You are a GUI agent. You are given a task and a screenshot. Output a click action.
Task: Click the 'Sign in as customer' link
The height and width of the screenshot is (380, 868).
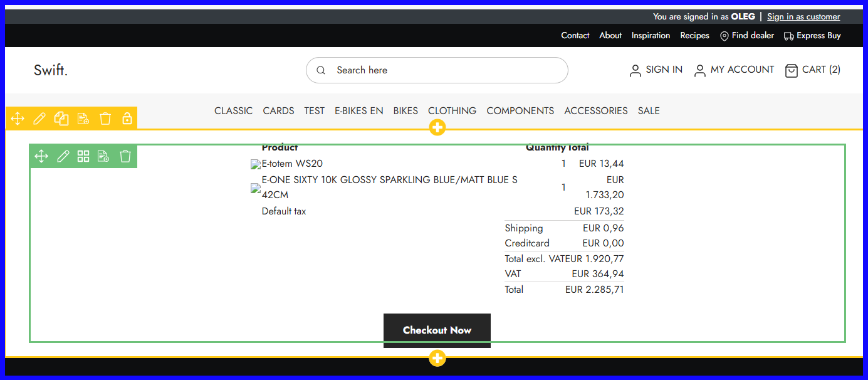[x=803, y=17]
